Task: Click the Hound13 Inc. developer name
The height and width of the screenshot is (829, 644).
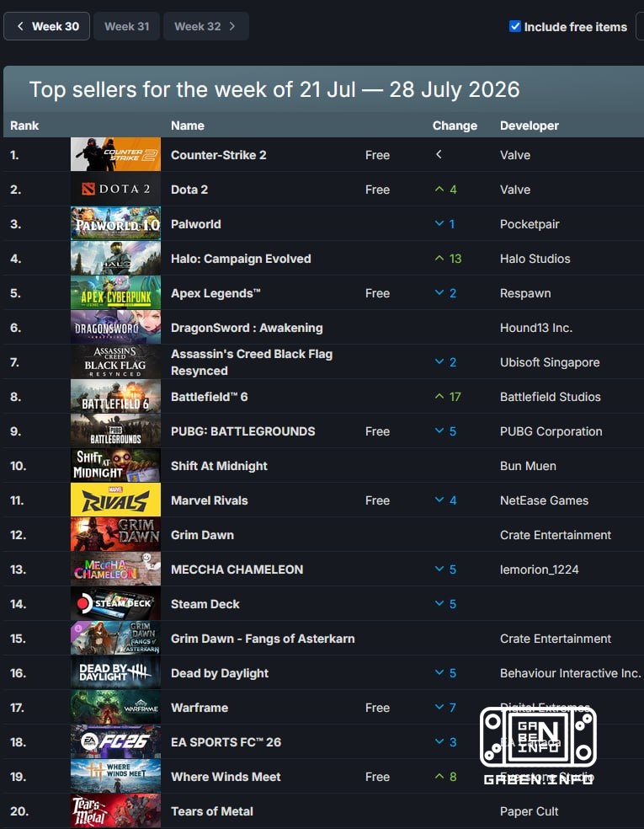Action: pyautogui.click(x=536, y=328)
